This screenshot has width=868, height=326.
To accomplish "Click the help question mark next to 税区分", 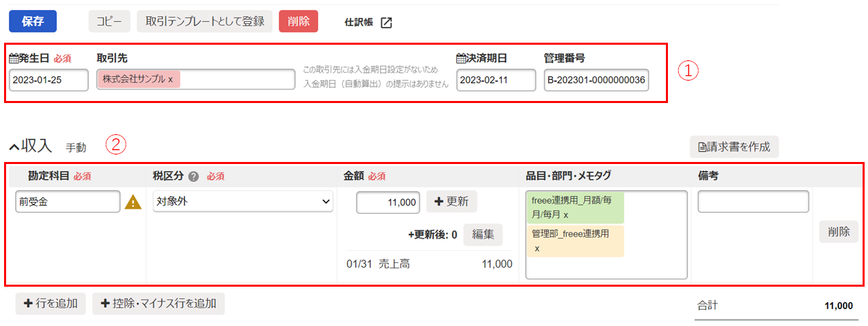I will (193, 176).
